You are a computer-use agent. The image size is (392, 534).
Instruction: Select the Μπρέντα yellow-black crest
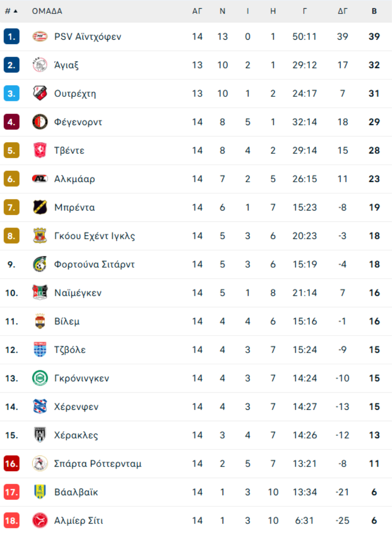tap(40, 207)
